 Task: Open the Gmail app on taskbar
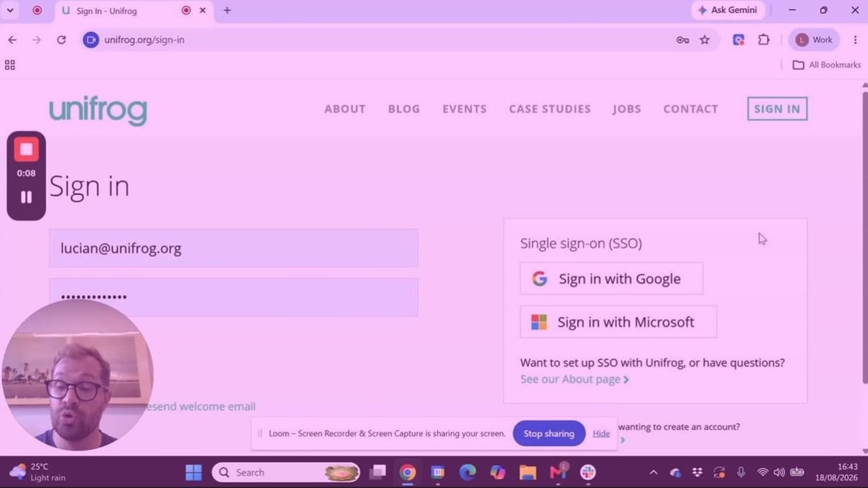coord(558,472)
